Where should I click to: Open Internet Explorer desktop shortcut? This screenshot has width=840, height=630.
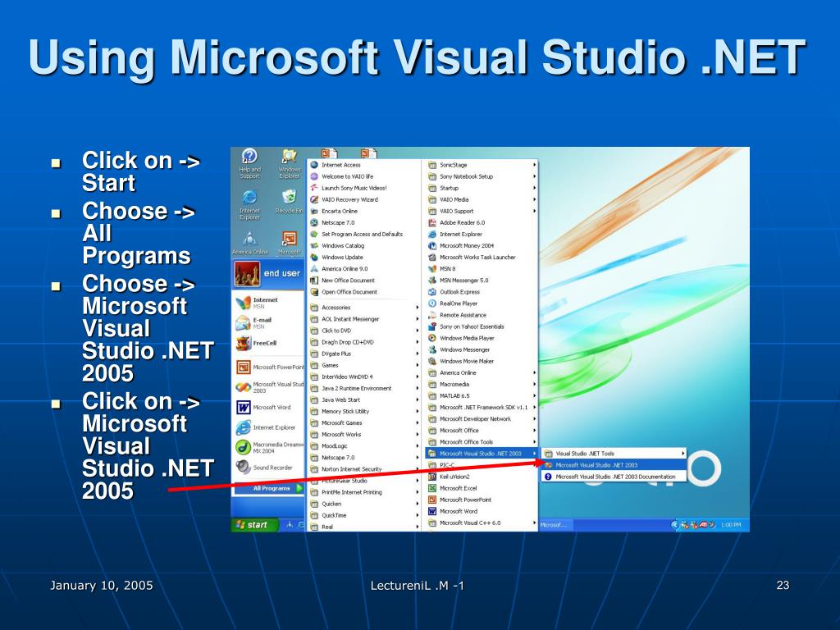(249, 205)
